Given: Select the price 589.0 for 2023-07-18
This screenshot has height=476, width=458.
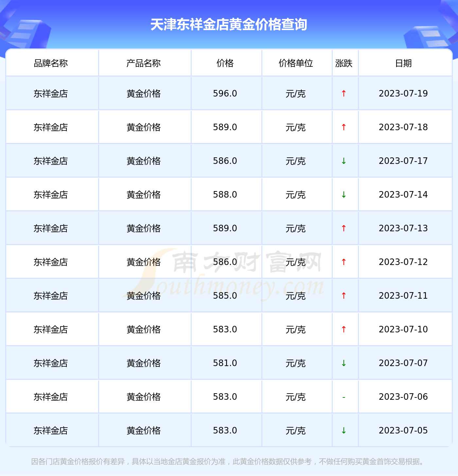Looking at the screenshot, I should (x=225, y=127).
